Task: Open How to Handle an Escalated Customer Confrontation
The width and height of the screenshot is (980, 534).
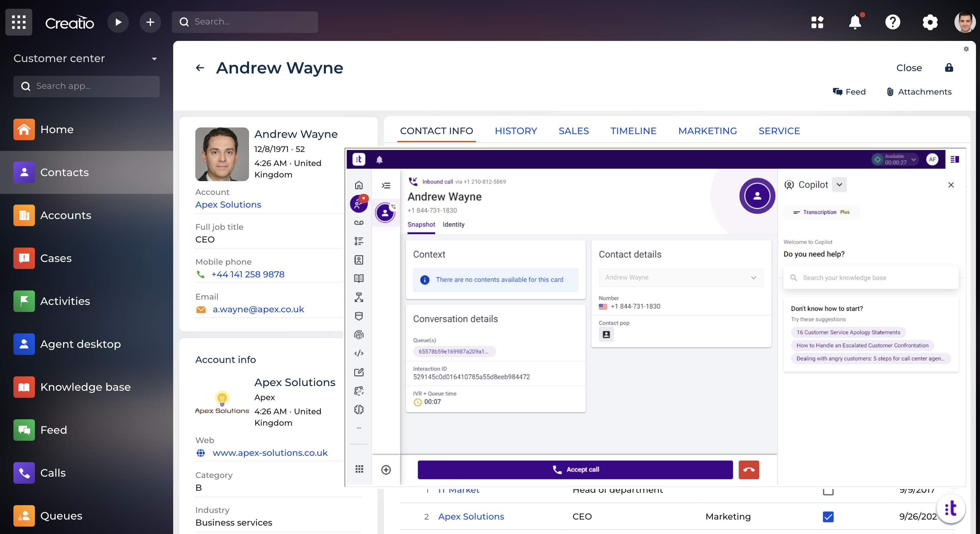Action: coord(862,345)
